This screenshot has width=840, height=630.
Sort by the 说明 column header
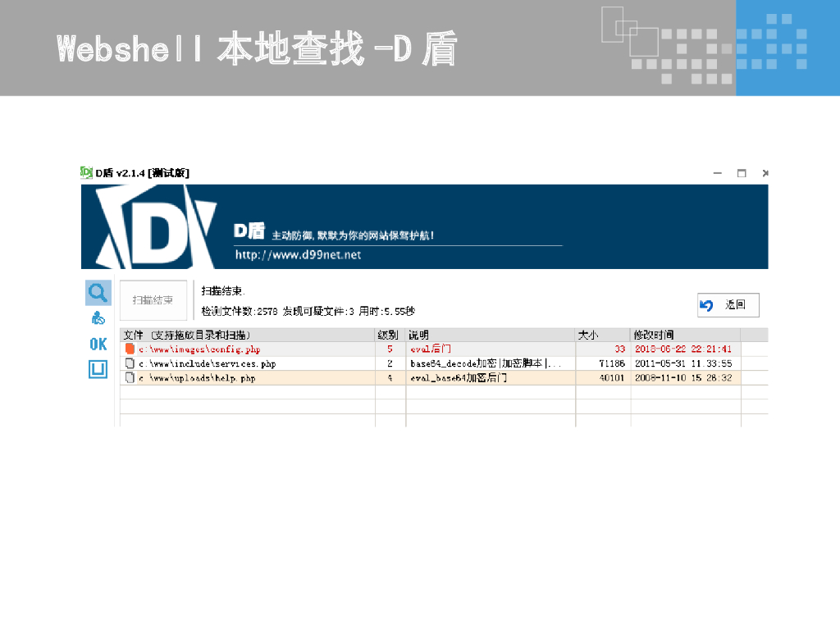click(491, 335)
